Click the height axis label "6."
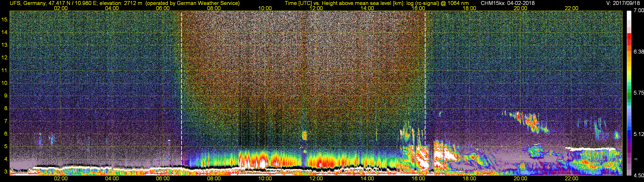The height and width of the screenshot is (182, 644). [x=6, y=134]
